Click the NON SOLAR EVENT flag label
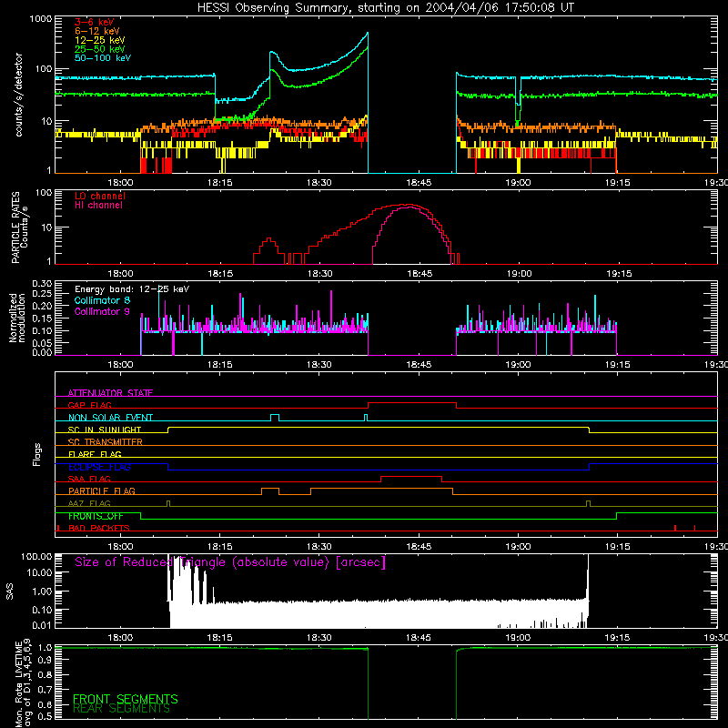 pos(110,418)
